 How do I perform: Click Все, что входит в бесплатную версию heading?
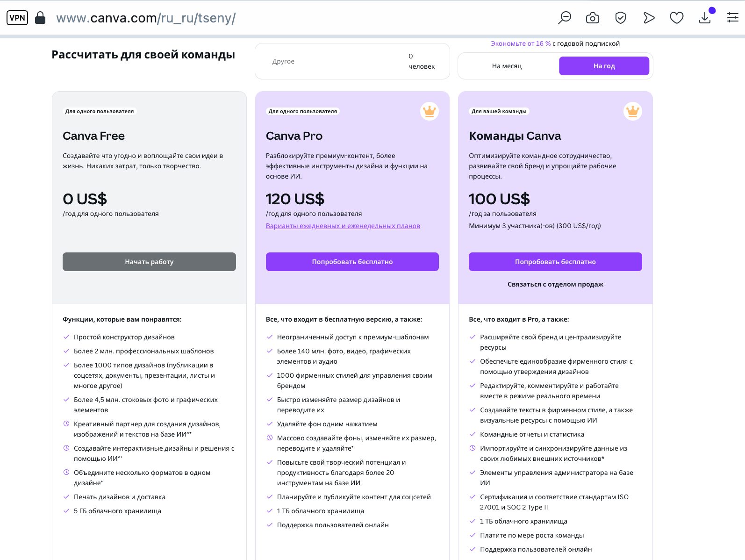click(x=344, y=319)
